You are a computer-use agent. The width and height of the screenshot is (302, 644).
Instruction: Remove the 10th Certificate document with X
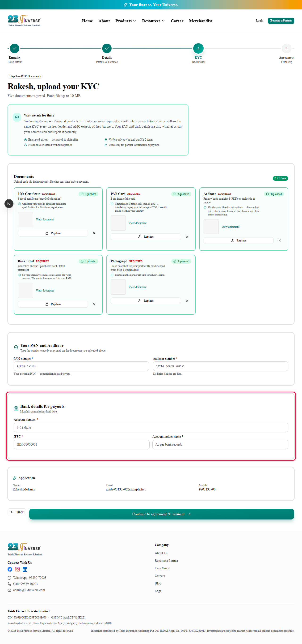94,233
